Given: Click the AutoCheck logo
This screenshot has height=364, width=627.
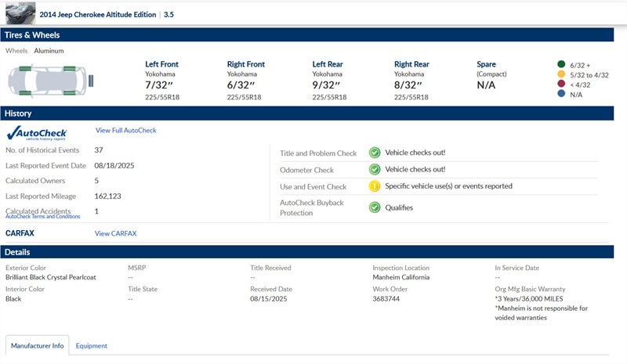Looking at the screenshot, I should tap(37, 133).
